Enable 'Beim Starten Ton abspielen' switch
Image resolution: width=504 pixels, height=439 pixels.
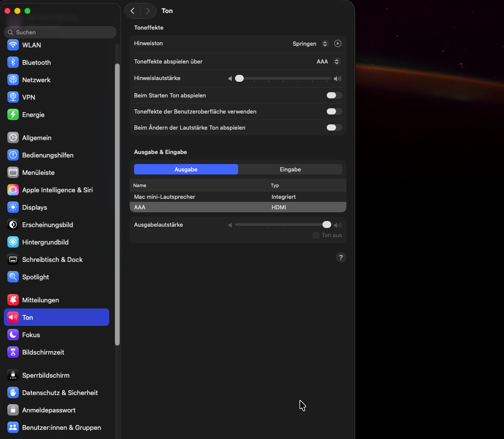coord(334,95)
